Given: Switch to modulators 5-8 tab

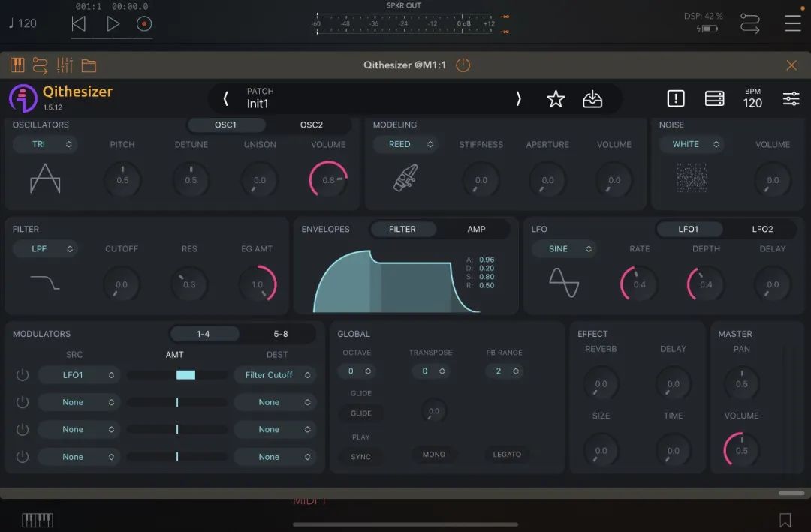Looking at the screenshot, I should tap(280, 334).
